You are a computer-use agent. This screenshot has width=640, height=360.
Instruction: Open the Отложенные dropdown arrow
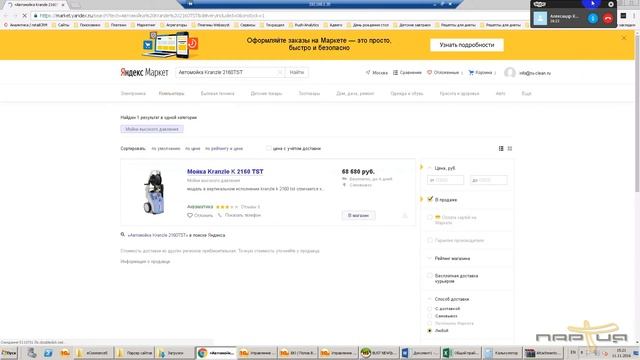[x=462, y=73]
